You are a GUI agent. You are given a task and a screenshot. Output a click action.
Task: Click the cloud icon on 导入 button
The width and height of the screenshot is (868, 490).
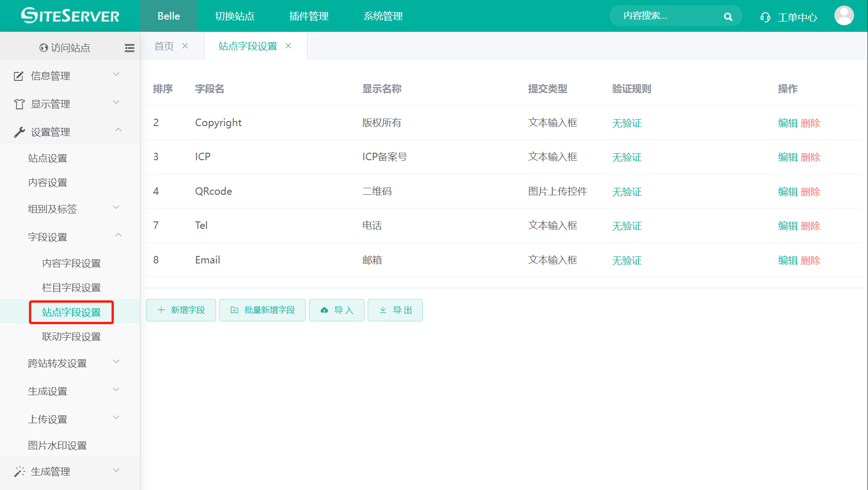325,310
